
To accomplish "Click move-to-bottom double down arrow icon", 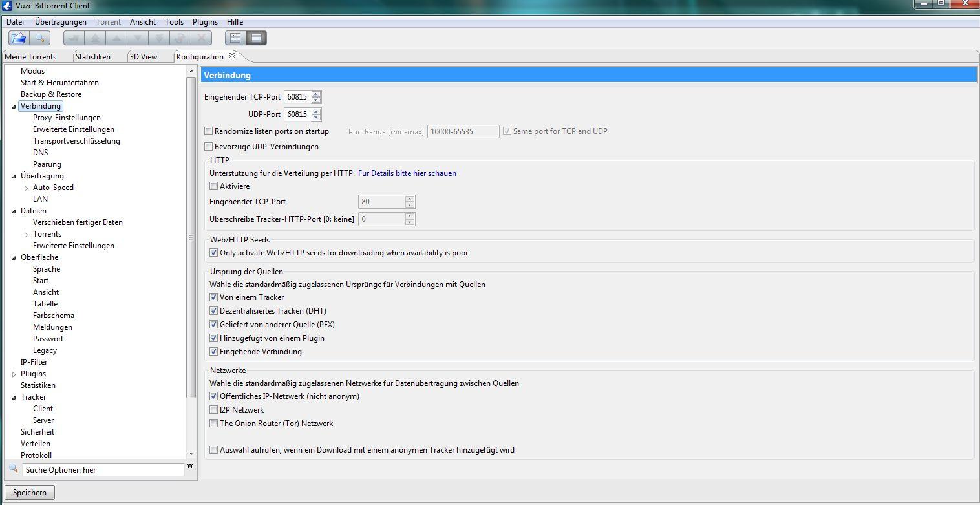I will [159, 38].
